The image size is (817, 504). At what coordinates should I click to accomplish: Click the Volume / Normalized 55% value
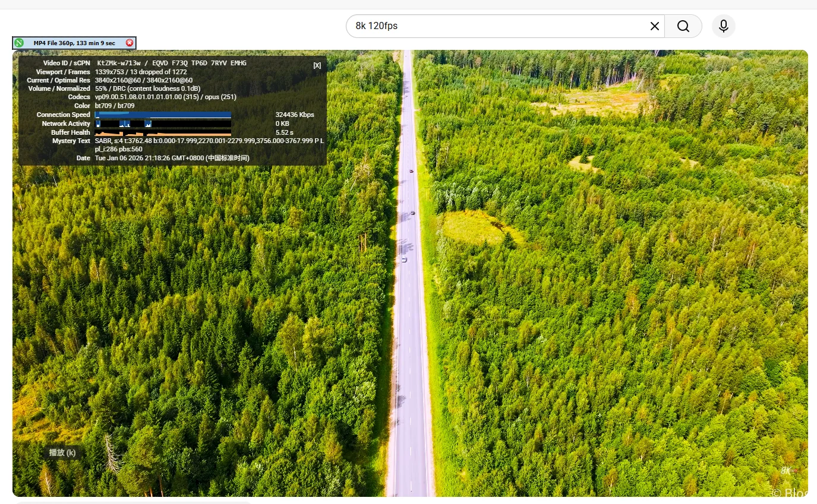tap(147, 88)
